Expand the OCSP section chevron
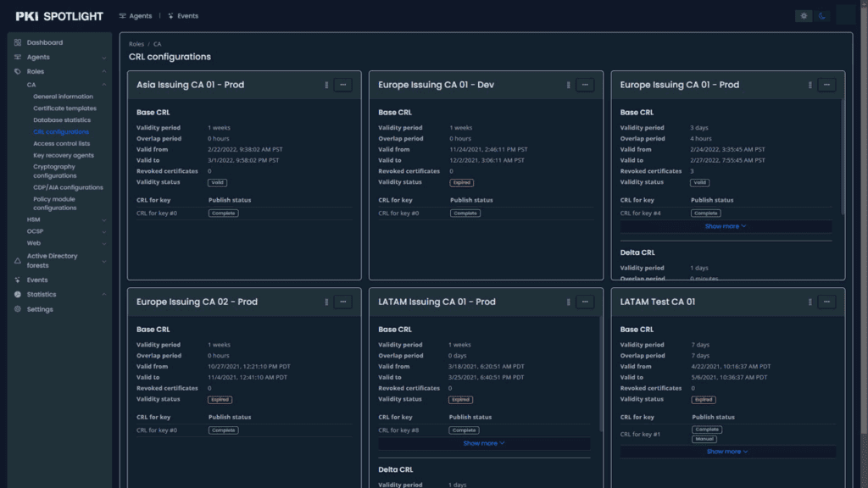 click(104, 232)
